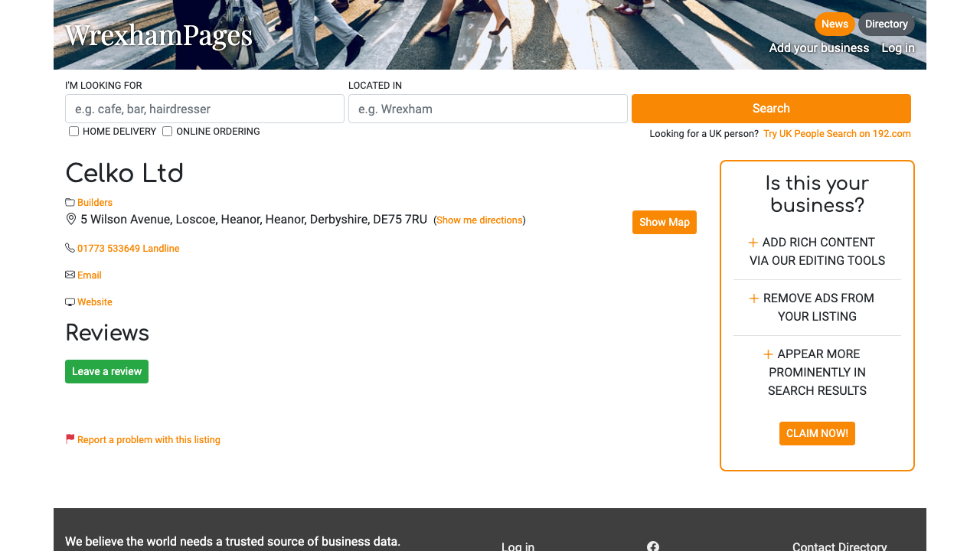Switch to the News tab
The width and height of the screenshot is (980, 551).
coord(835,24)
